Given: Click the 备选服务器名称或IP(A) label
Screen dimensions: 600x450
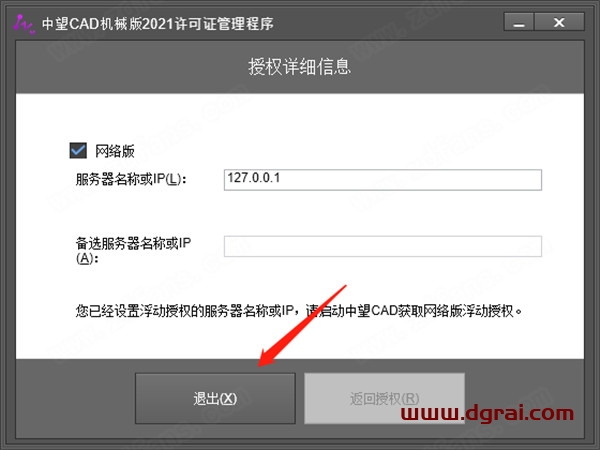Looking at the screenshot, I should (x=133, y=250).
